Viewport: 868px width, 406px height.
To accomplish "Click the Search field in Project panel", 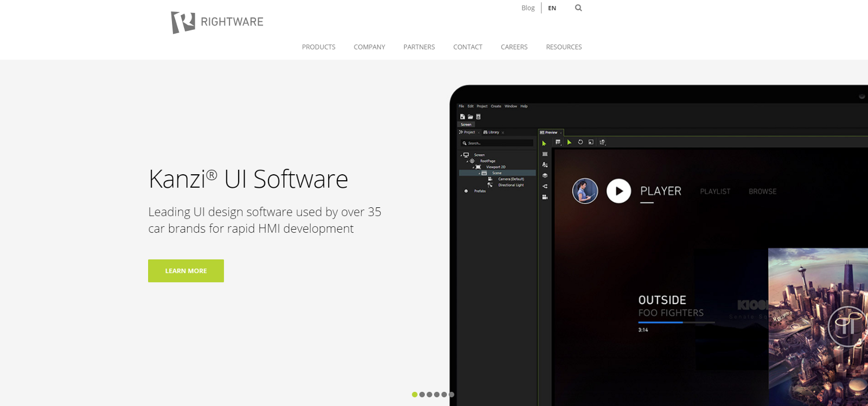I will coord(496,143).
